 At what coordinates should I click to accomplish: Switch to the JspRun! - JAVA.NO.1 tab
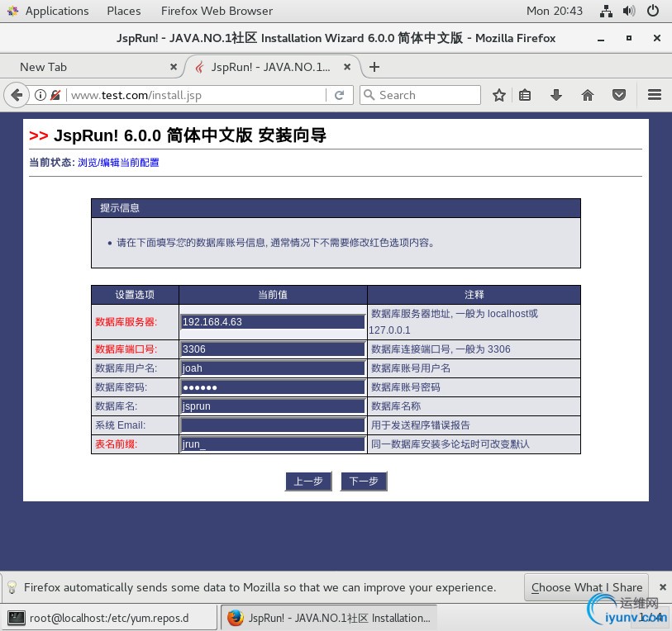click(x=273, y=67)
